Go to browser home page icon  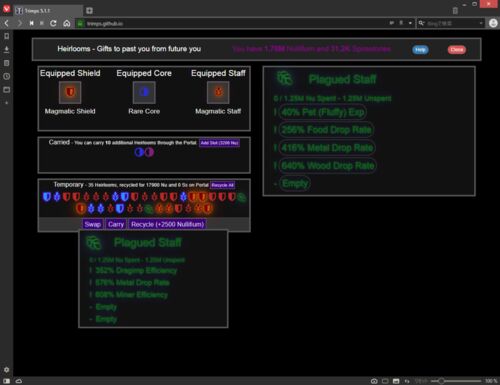click(67, 23)
